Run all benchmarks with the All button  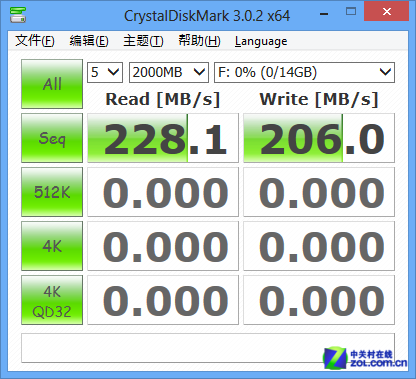[x=52, y=84]
